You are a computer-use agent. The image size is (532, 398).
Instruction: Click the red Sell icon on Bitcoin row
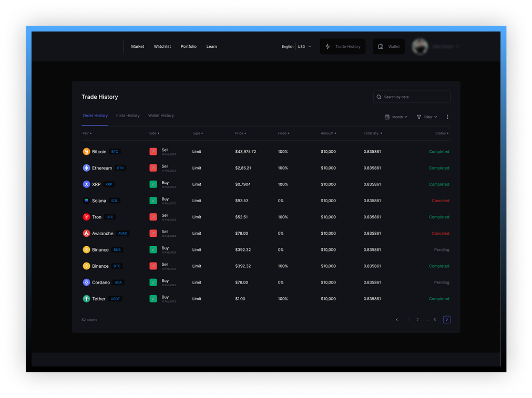(x=153, y=152)
